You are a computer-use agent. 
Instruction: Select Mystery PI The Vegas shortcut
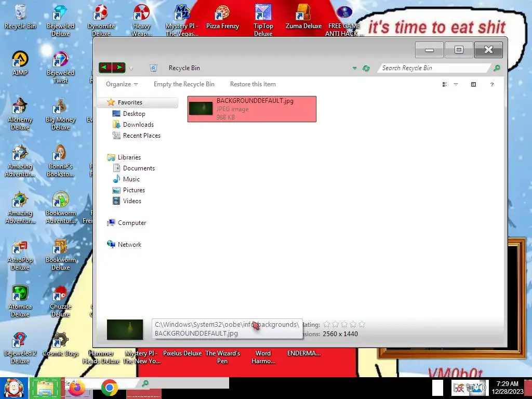[182, 20]
